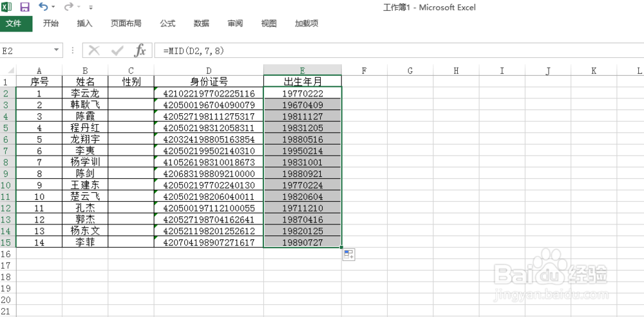Select column H header

tap(457, 71)
